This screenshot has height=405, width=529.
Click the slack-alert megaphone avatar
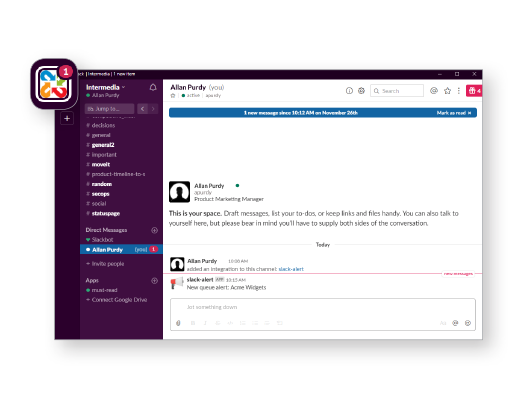[177, 283]
